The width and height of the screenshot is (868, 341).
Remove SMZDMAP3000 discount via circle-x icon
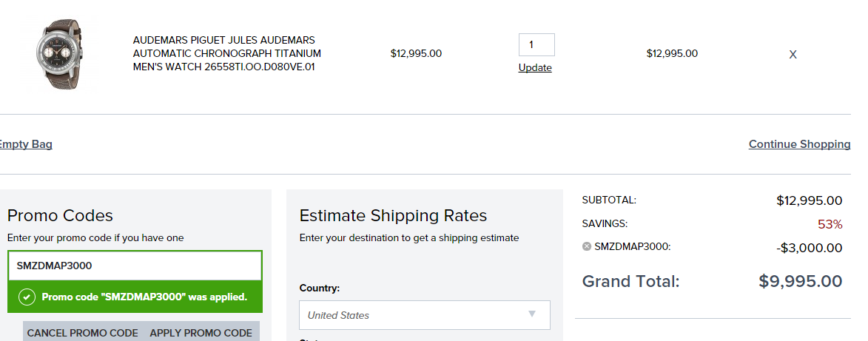[587, 246]
